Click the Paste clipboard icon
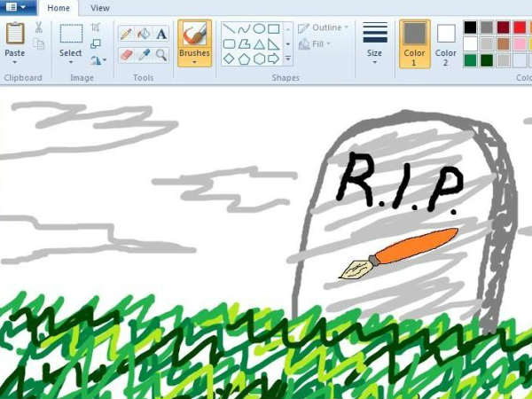This screenshot has height=399, width=532. point(15,34)
